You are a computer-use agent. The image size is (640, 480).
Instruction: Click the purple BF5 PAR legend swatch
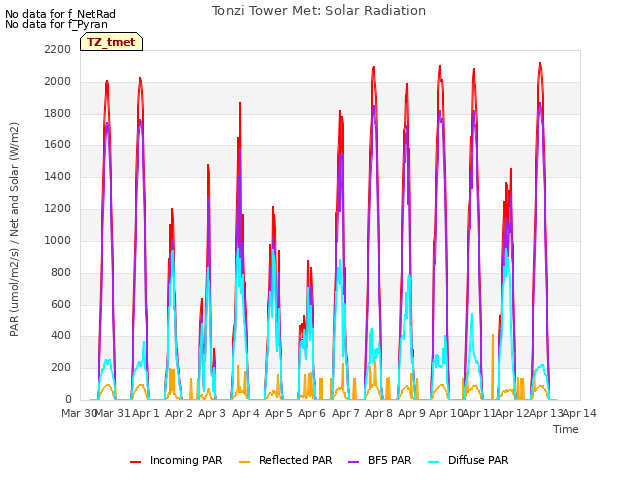(x=353, y=462)
